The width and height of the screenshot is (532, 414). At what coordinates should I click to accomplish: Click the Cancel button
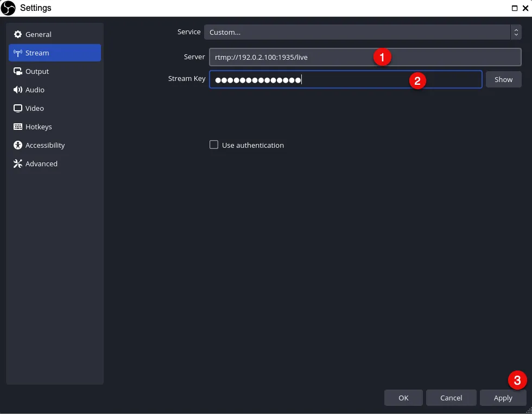(x=451, y=398)
